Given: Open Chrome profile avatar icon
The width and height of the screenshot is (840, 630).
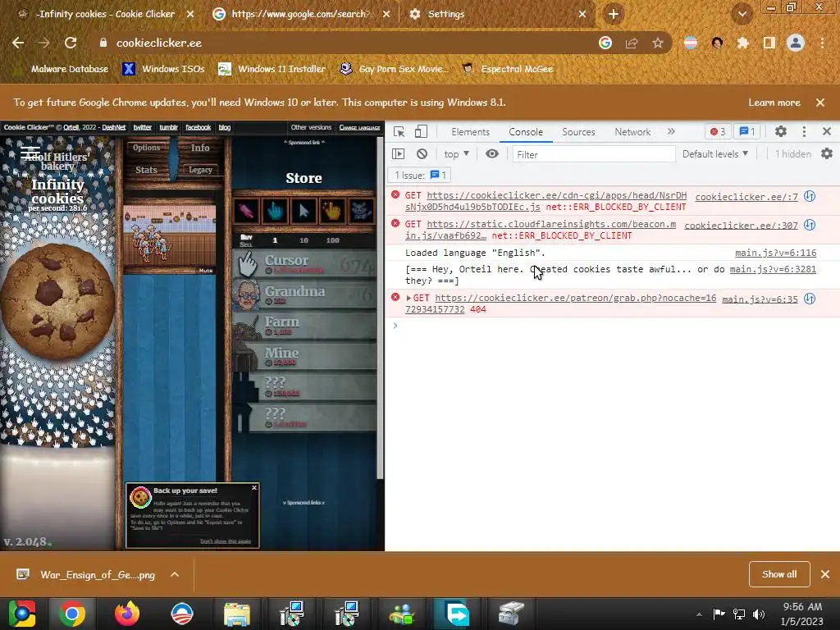Looking at the screenshot, I should pyautogui.click(x=796, y=43).
